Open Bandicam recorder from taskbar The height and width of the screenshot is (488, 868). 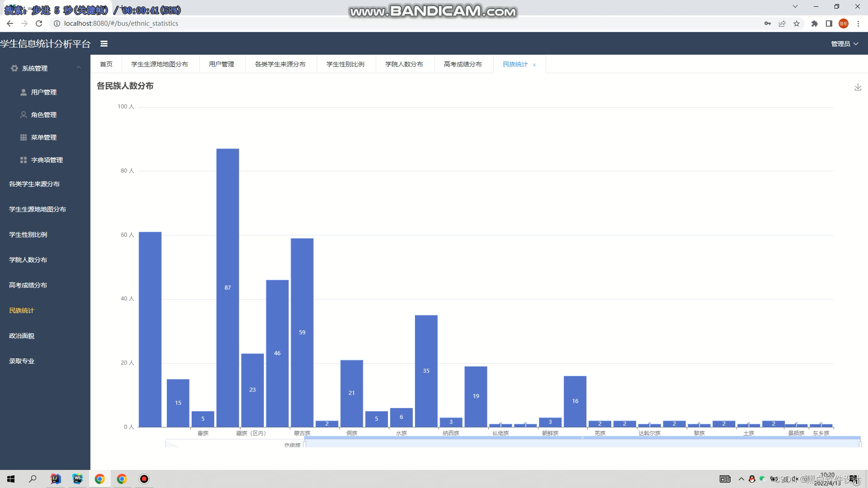coord(144,479)
